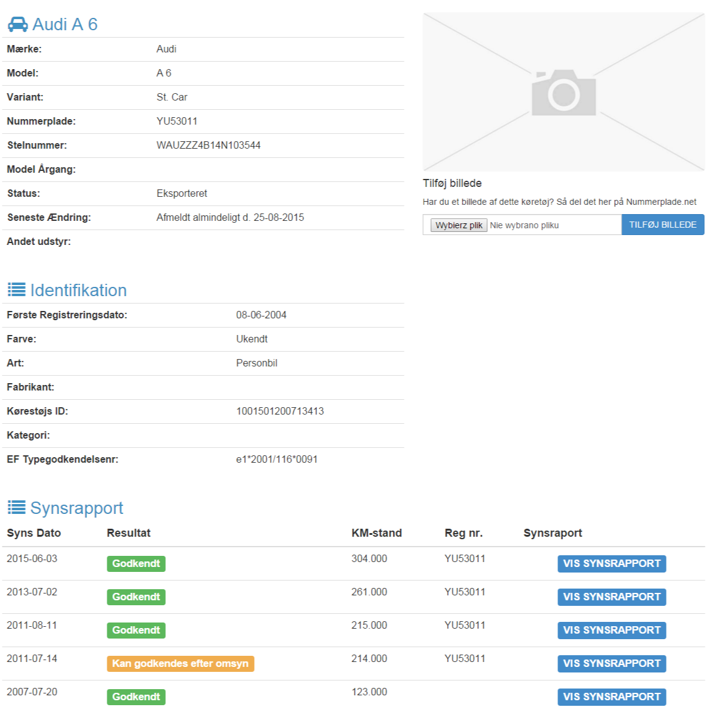Click the Godkendt badge for 2011-08-11
Image resolution: width=719 pixels, height=728 pixels.
136,631
